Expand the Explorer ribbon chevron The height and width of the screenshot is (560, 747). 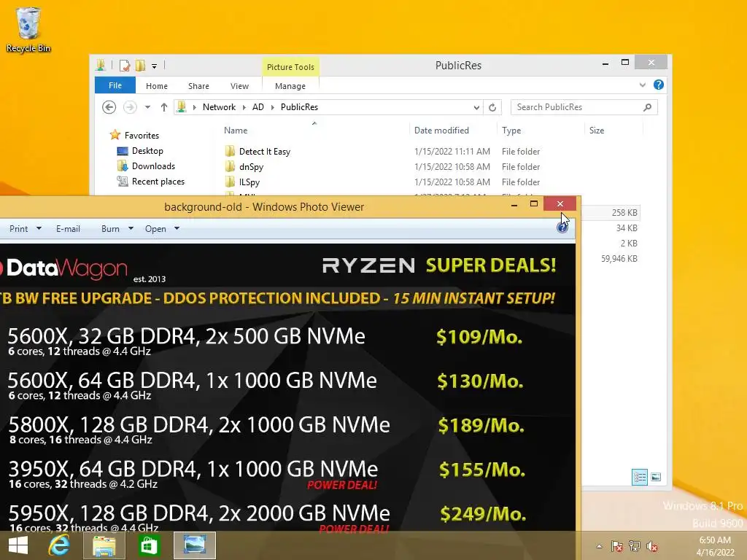642,85
